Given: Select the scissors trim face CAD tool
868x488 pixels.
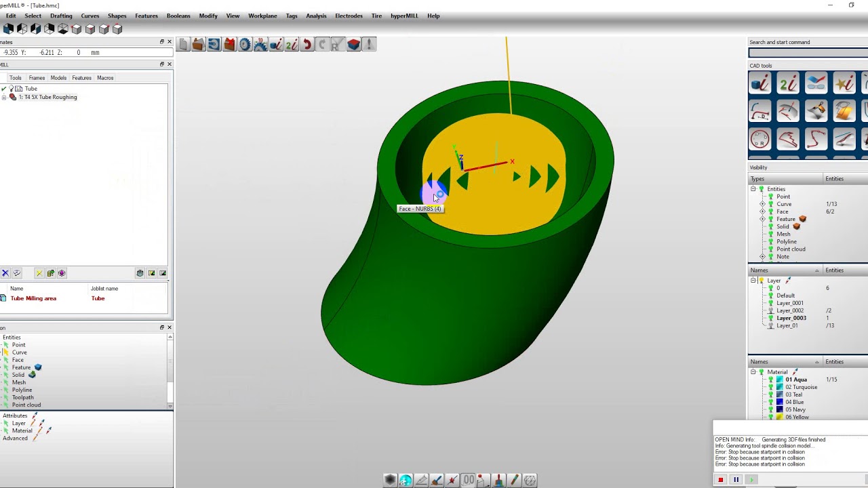Looking at the screenshot, I should tap(816, 111).
